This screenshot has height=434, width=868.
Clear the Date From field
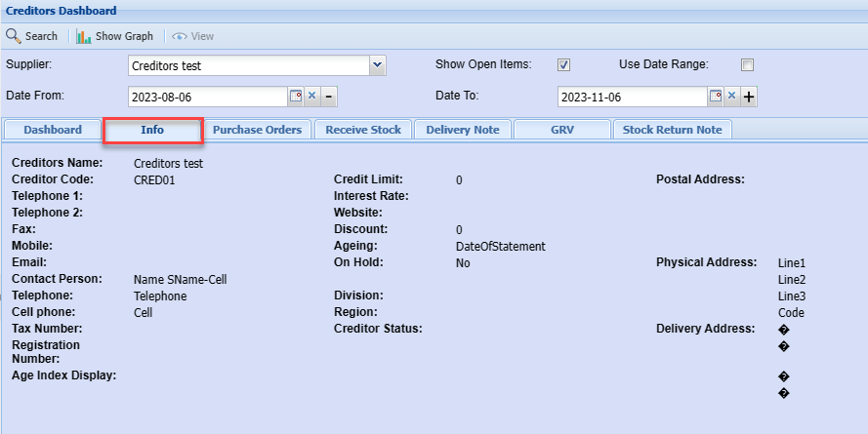click(x=312, y=97)
